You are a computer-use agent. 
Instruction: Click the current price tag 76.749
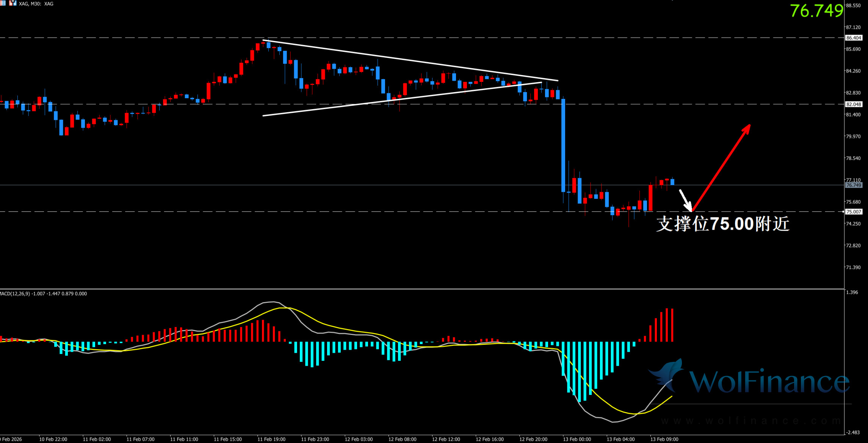(x=854, y=185)
